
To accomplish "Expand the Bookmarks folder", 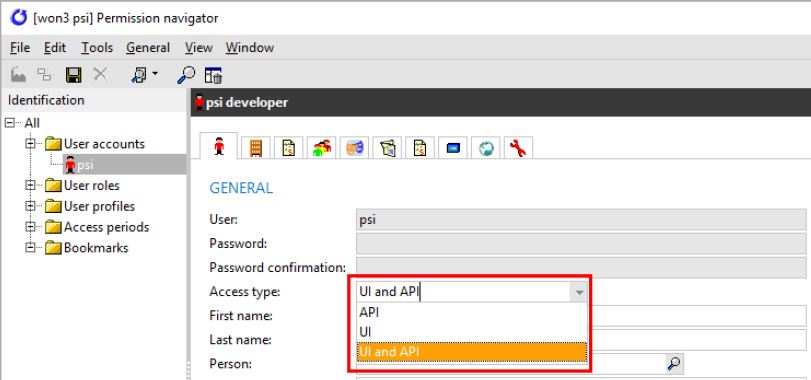I will coord(31,247).
